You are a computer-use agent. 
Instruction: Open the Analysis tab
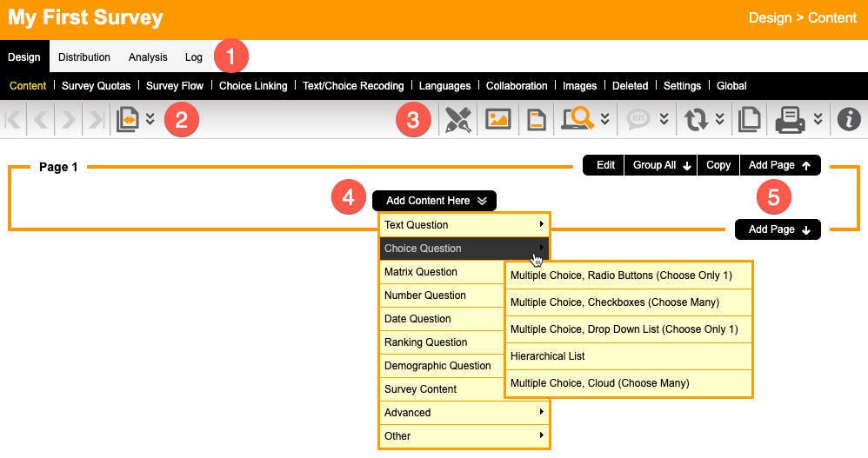pyautogui.click(x=148, y=57)
